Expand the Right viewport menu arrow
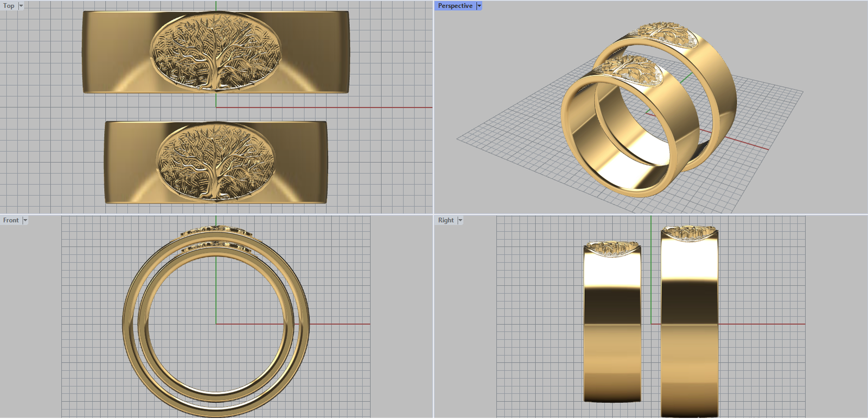The width and height of the screenshot is (868, 419). pos(460,220)
